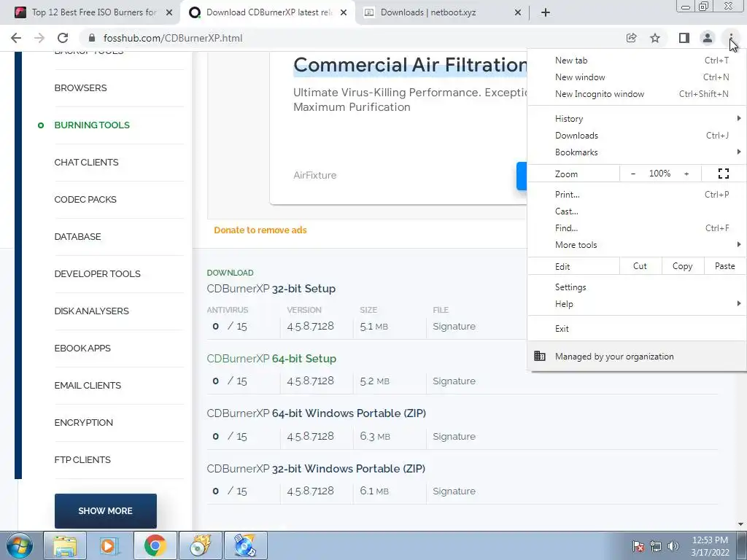Close the Top 12 Best Free ISO Burners tab
Viewport: 747px width, 560px height.
pos(169,13)
